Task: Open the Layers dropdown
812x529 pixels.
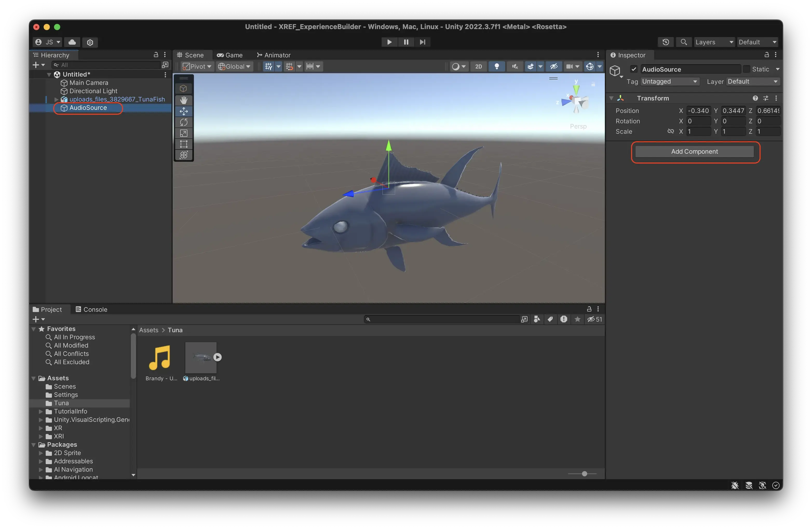Action: pos(714,42)
